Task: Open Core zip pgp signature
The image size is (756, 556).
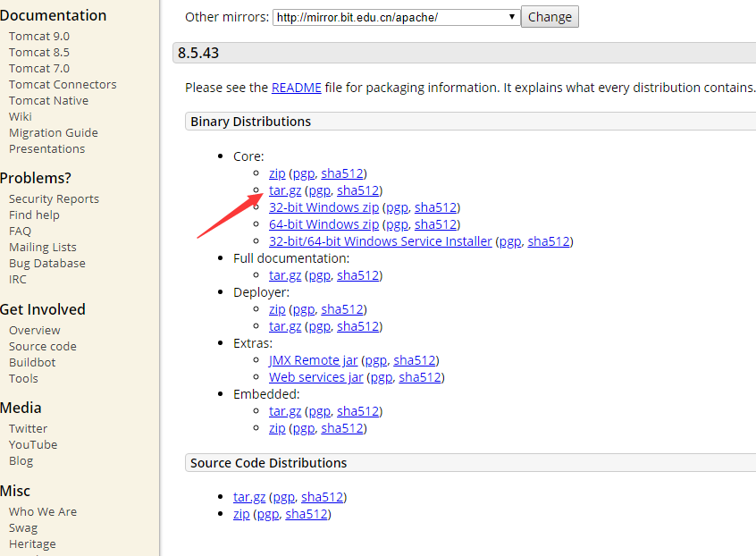Action: (304, 173)
